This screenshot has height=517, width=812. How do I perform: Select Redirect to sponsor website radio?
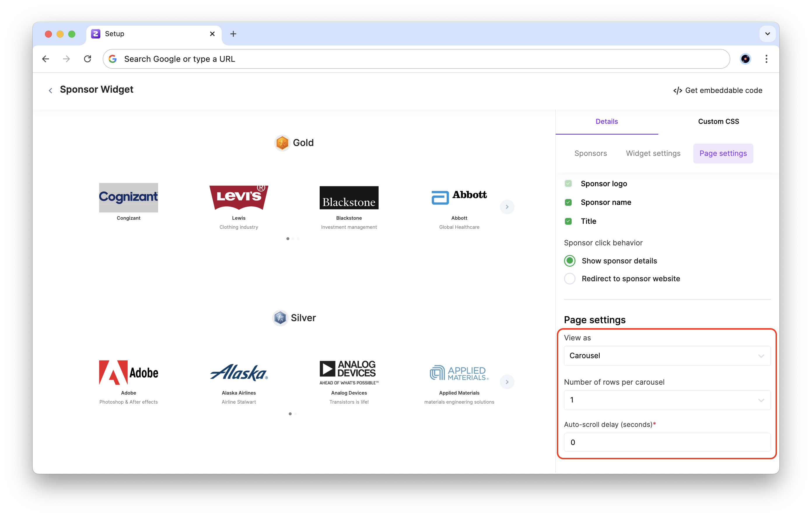click(x=570, y=279)
